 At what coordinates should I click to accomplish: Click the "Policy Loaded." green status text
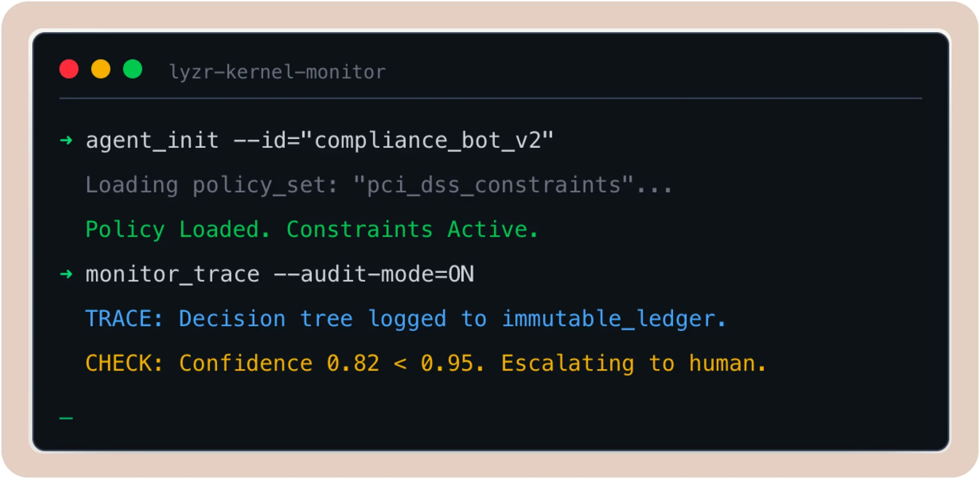tap(178, 230)
